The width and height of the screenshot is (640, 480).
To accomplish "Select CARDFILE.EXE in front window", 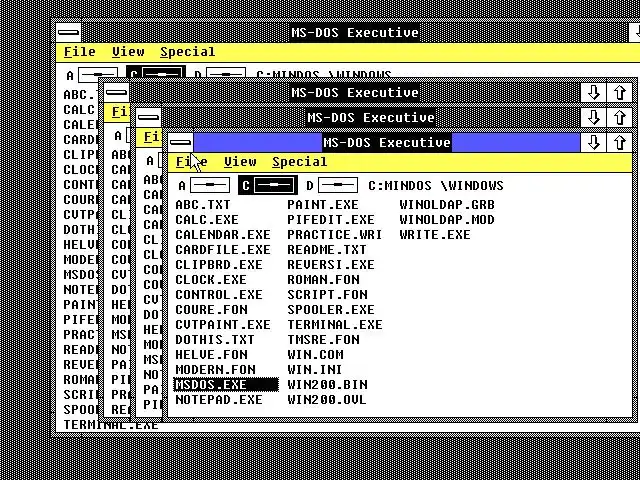I will pos(223,250).
